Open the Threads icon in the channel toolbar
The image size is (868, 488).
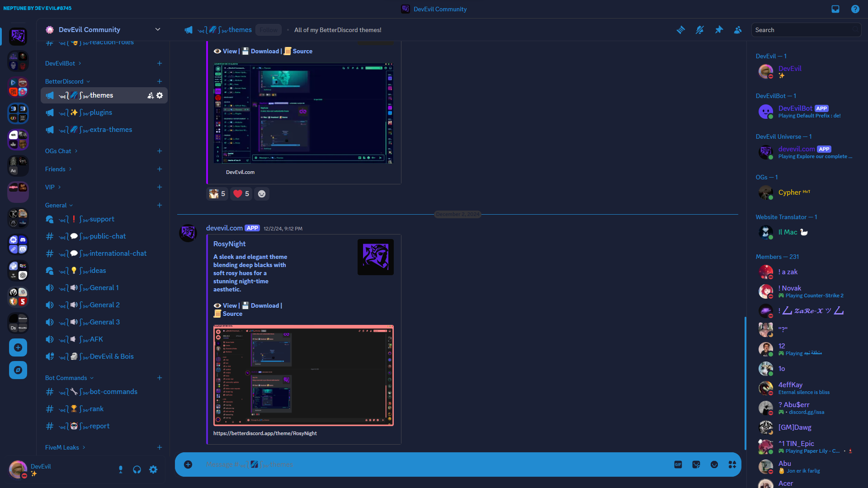coord(681,30)
